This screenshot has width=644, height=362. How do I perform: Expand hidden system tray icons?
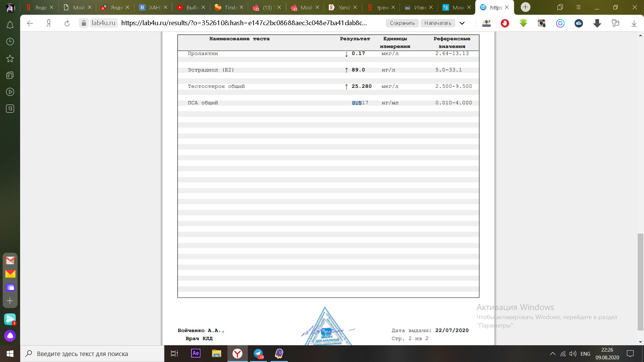(552, 354)
